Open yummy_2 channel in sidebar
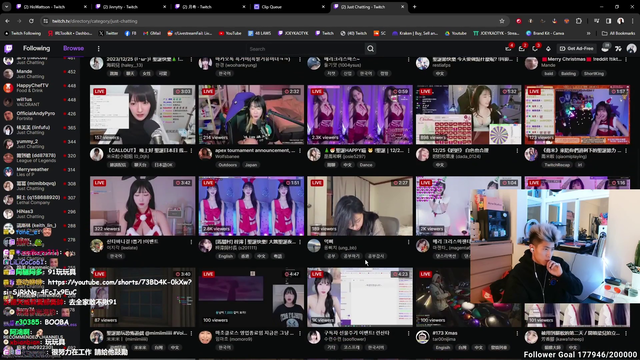This screenshot has height=360, width=640. point(40,144)
